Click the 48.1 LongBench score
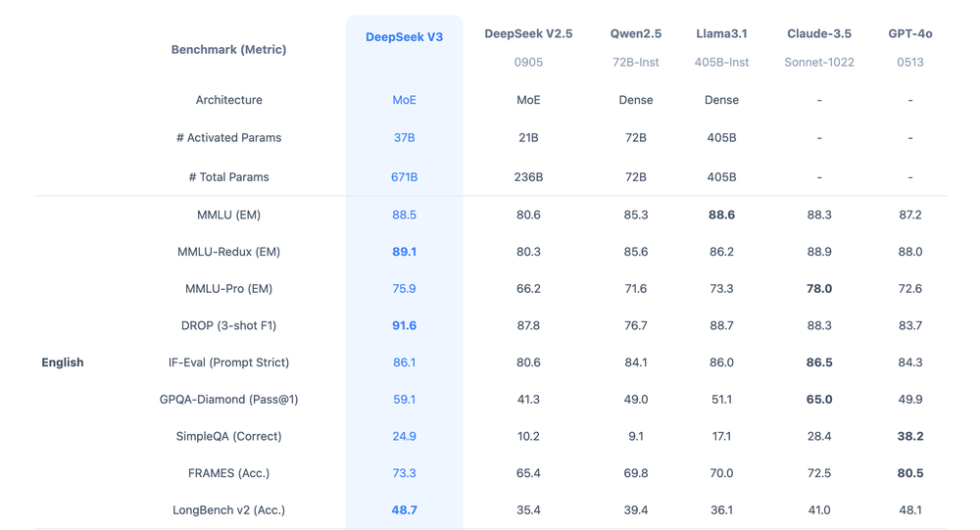 point(910,510)
